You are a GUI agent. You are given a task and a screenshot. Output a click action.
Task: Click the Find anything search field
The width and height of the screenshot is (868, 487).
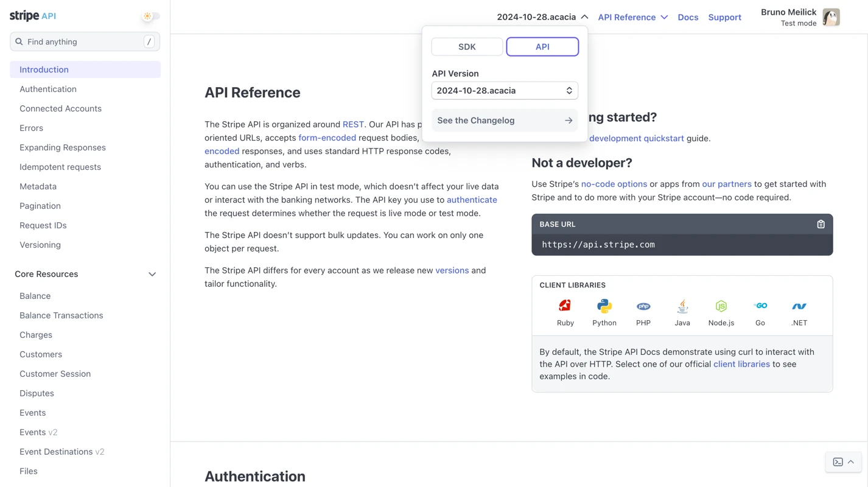point(85,42)
